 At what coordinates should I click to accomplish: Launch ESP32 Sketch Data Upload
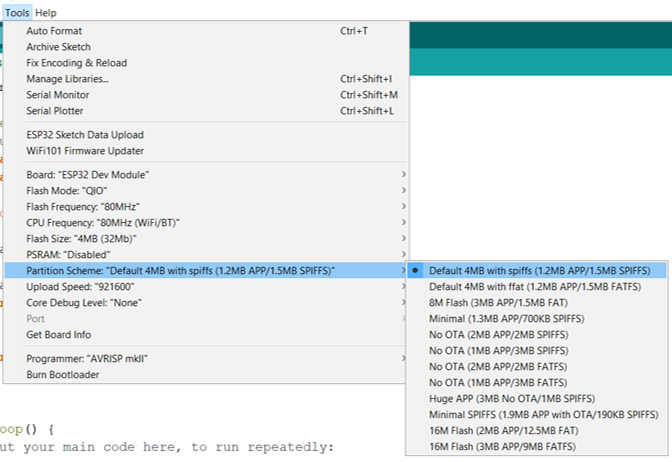[205, 135]
